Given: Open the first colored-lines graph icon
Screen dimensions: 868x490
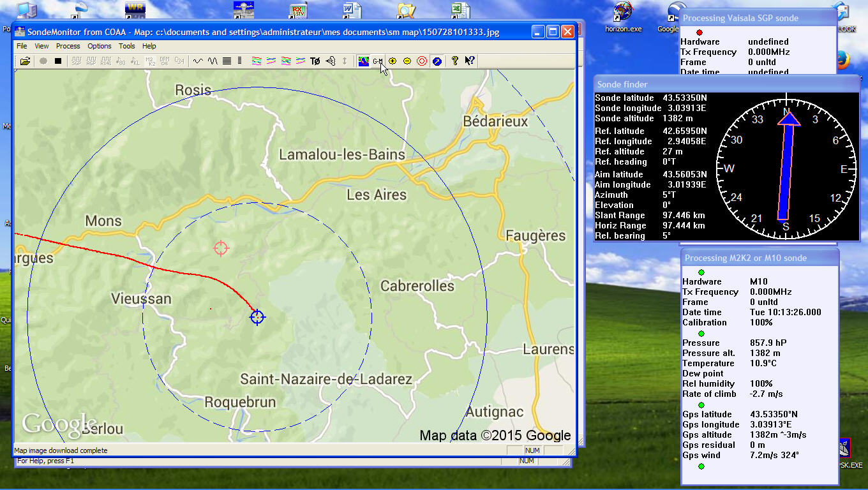Looking at the screenshot, I should click(257, 61).
